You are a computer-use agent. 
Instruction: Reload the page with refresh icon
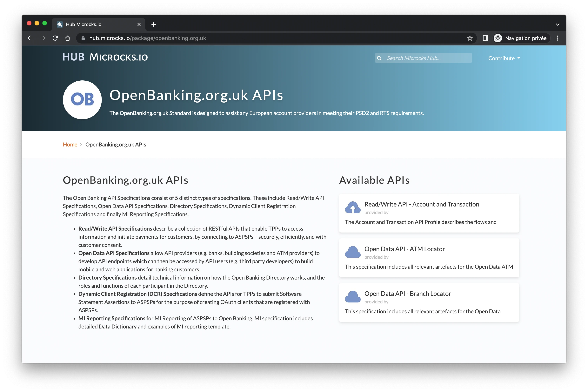(55, 38)
